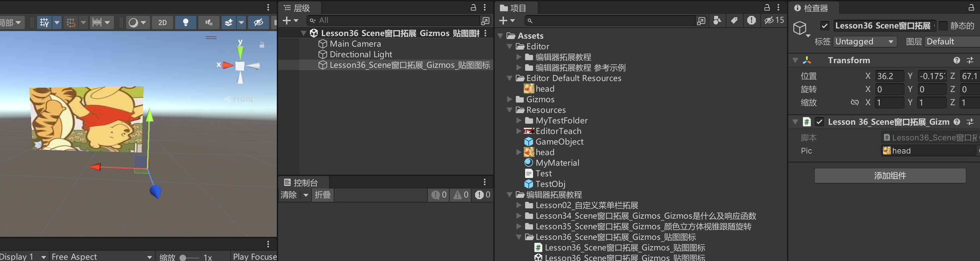Viewport: 980px width, 261px height.
Task: Toggle scene lighting bulb icon
Action: [185, 22]
